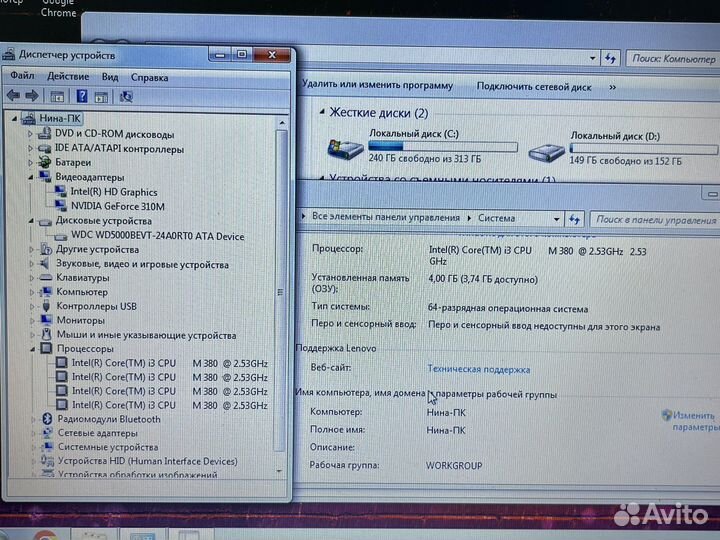Expand the Батареи node

click(30, 163)
